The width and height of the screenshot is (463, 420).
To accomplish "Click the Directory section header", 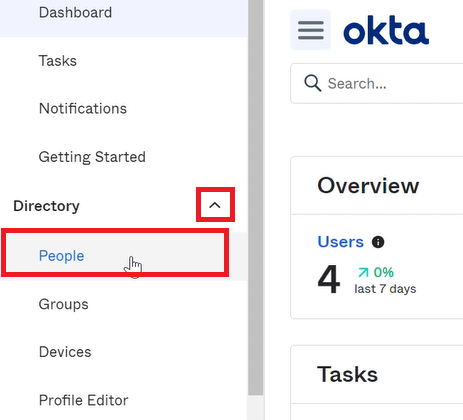I will (47, 206).
